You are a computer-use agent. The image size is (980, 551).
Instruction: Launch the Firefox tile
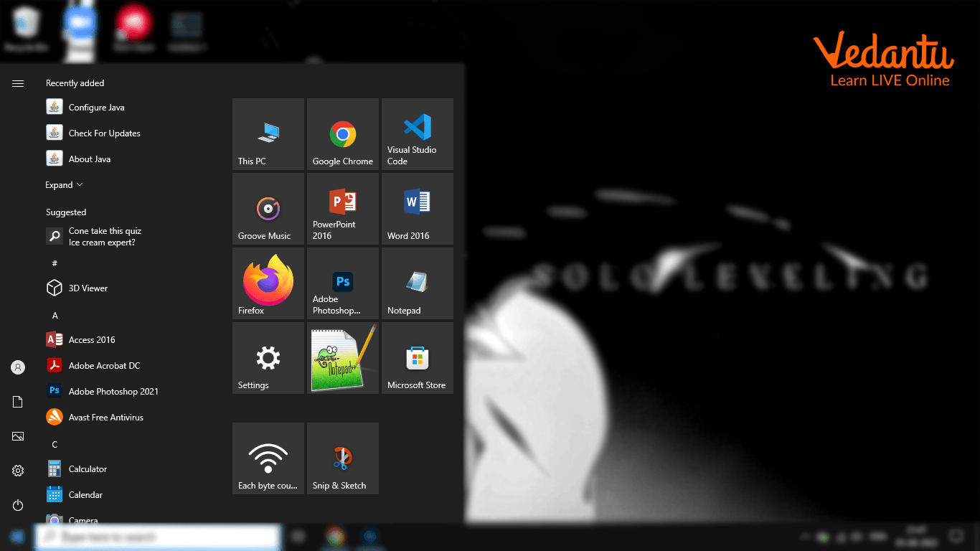(x=268, y=283)
